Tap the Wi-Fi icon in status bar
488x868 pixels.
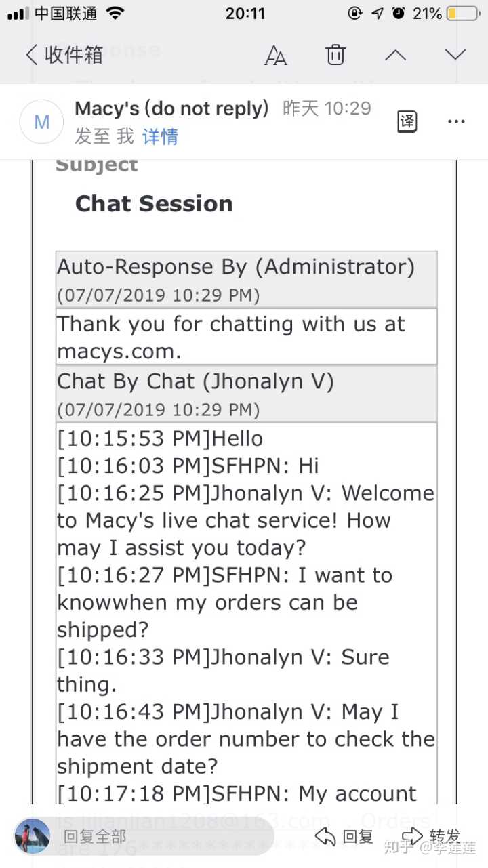116,14
